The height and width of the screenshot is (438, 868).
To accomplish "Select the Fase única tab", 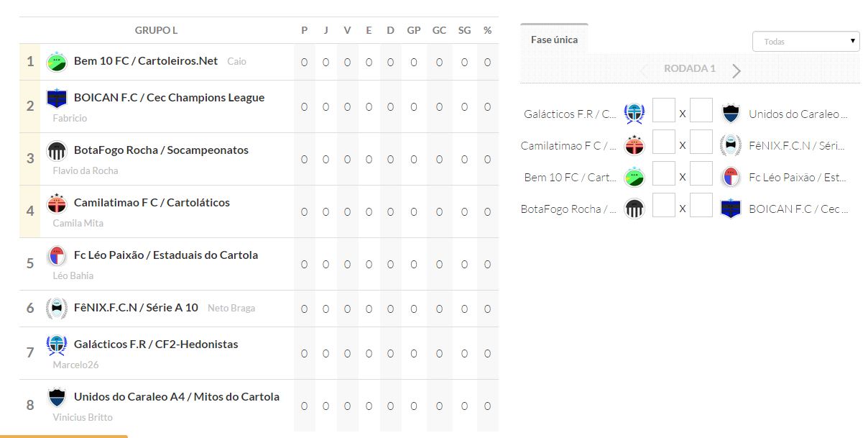I will [554, 40].
